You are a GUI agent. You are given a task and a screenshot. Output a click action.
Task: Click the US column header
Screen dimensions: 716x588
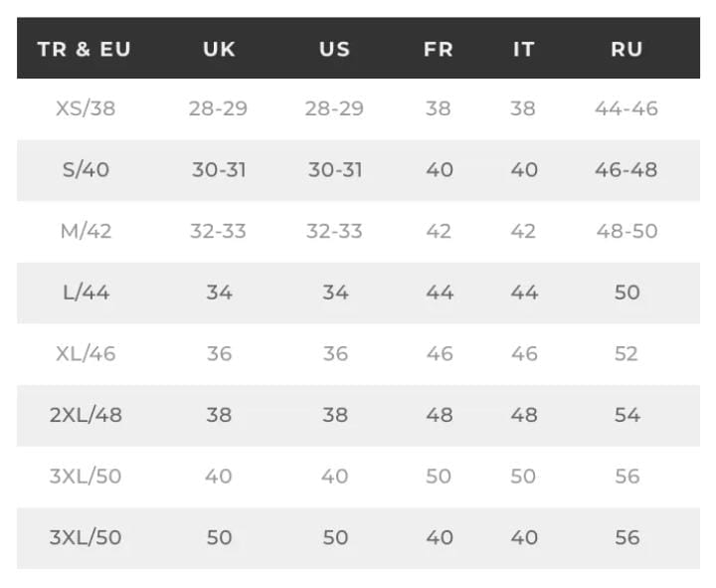click(335, 49)
